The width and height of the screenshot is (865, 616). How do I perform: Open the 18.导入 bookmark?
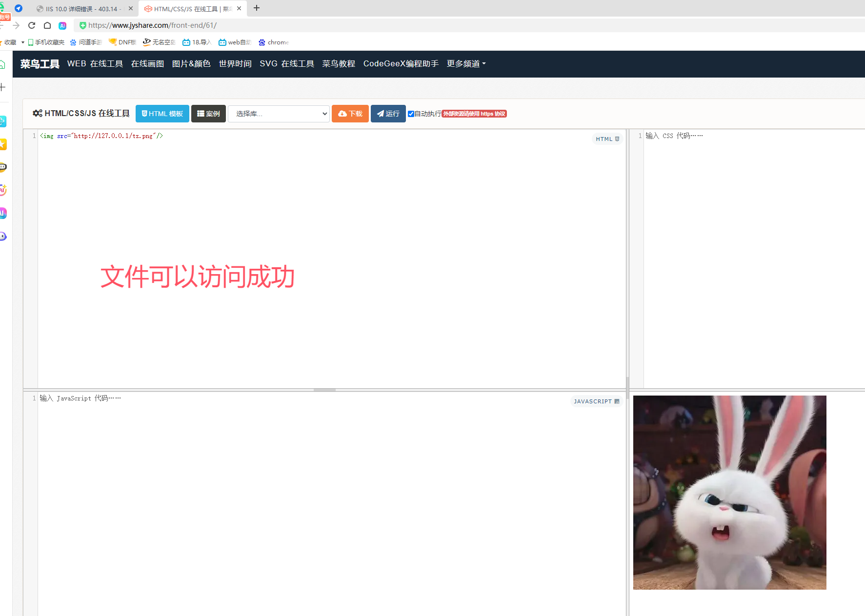(x=197, y=42)
